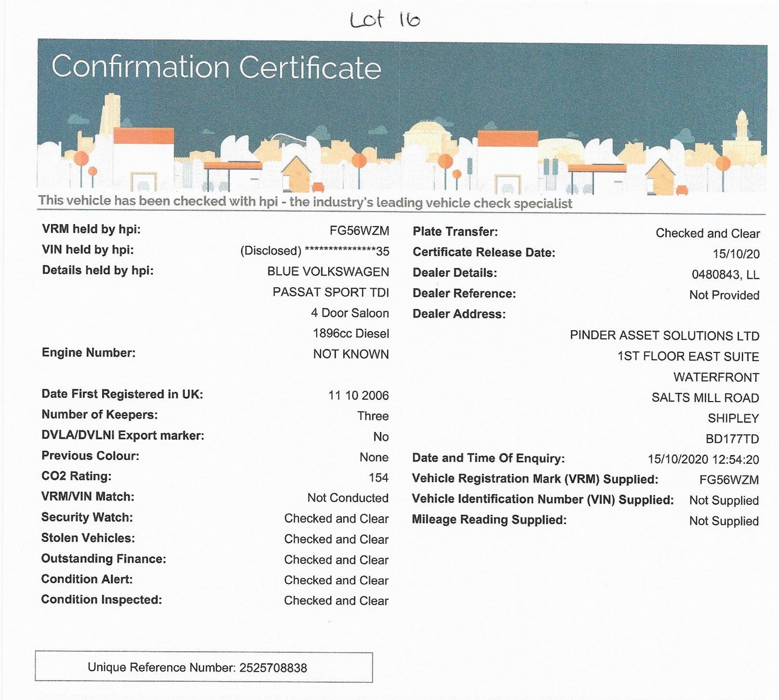Click the "Confirmation Certificate" heading
Screen dimensions: 779x700
216,67
